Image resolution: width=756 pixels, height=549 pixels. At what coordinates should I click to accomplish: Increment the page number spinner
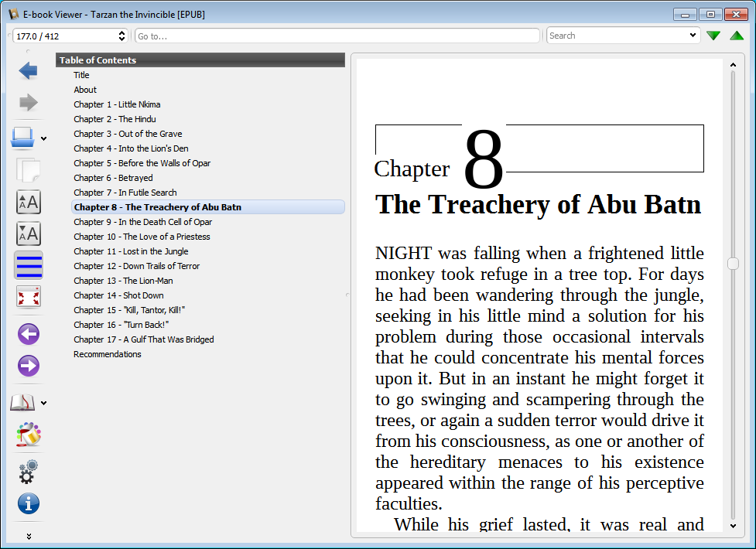point(121,32)
